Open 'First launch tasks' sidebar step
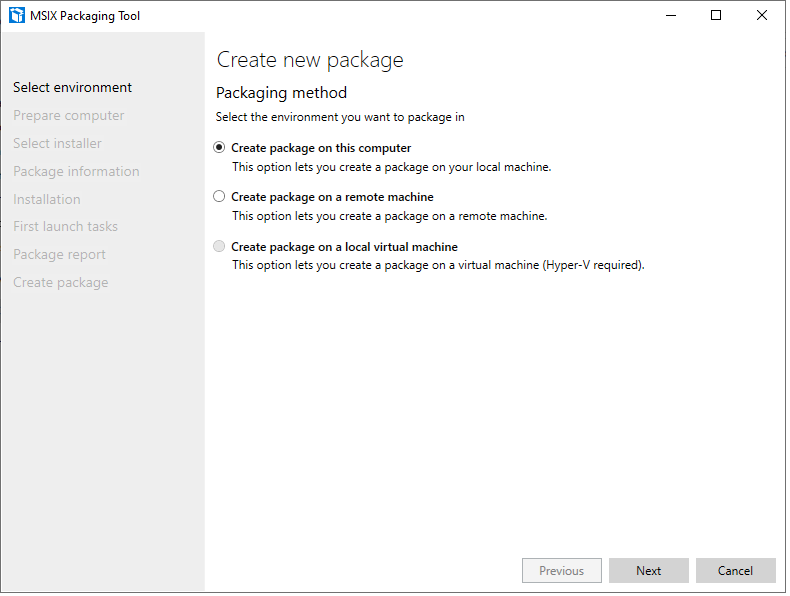 tap(65, 227)
